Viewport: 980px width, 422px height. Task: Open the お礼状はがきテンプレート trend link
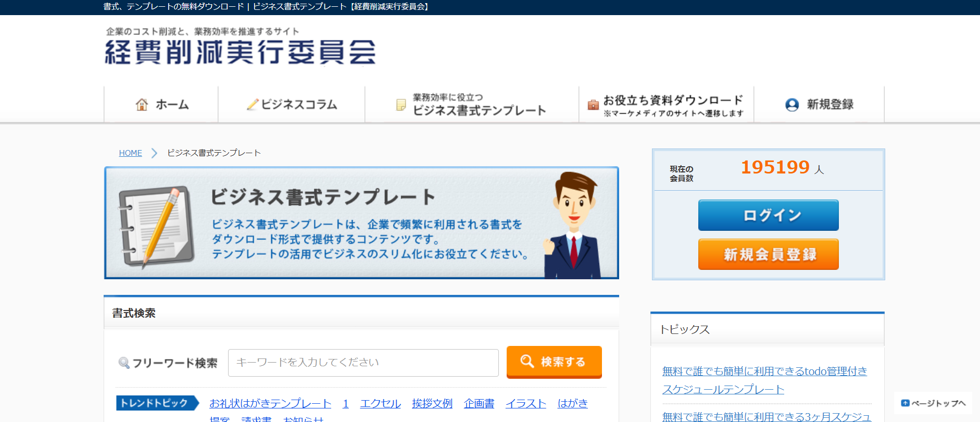[x=270, y=403]
